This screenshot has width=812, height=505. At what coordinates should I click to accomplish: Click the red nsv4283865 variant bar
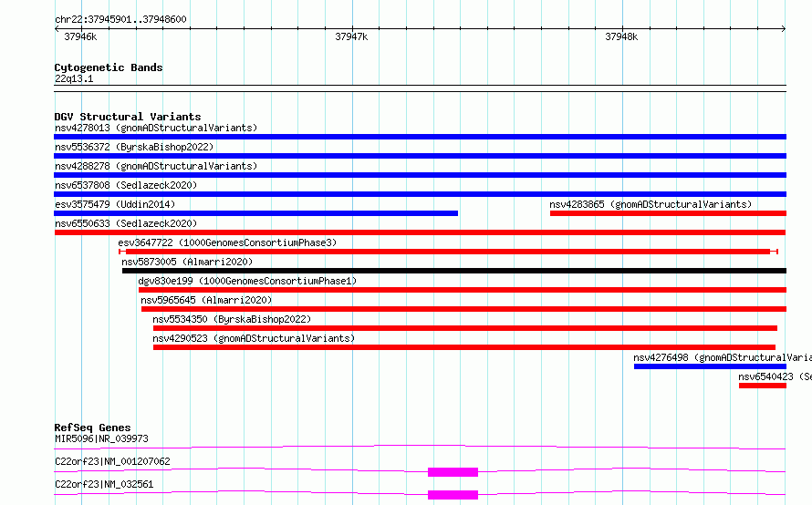pos(668,213)
